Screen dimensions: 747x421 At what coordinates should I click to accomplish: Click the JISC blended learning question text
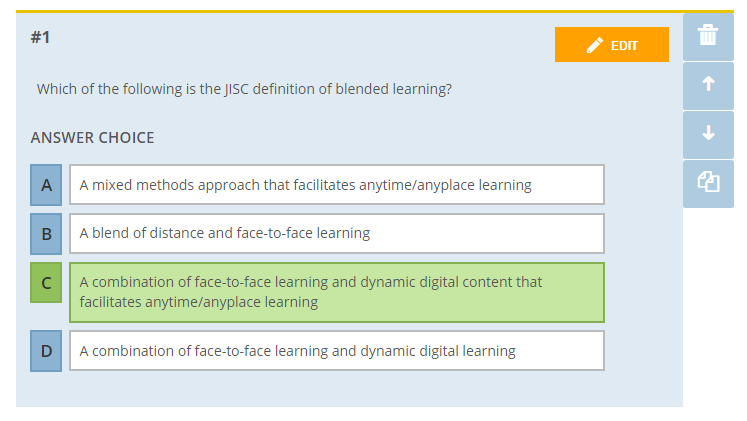pos(244,89)
